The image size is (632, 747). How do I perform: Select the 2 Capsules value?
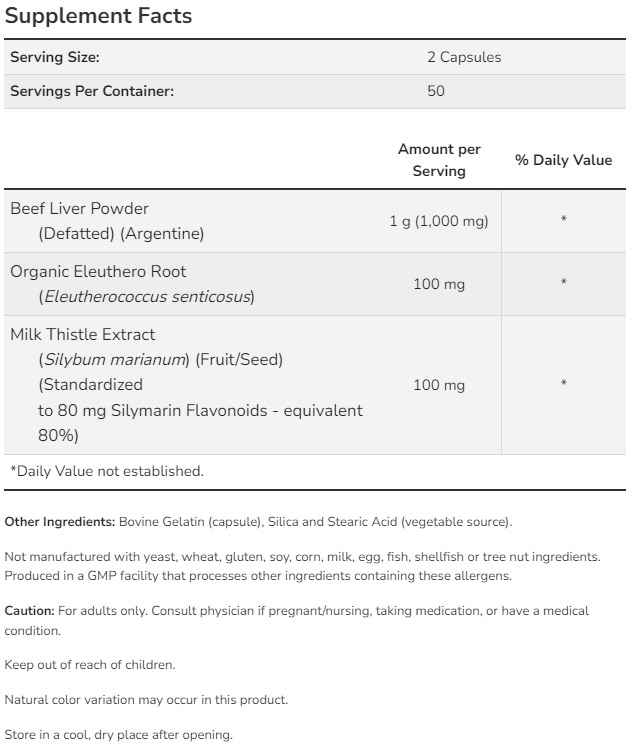pos(464,57)
